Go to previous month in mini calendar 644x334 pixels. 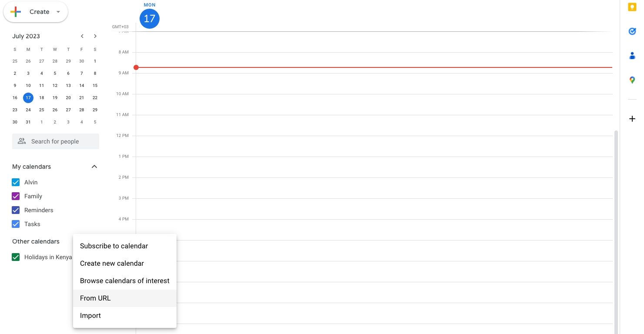(82, 36)
